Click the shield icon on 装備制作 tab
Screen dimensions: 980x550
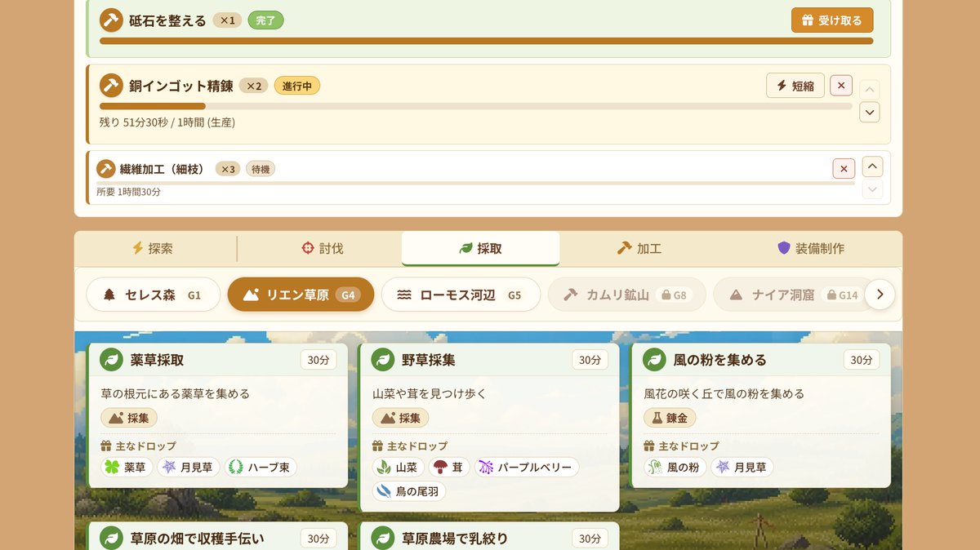pyautogui.click(x=784, y=249)
